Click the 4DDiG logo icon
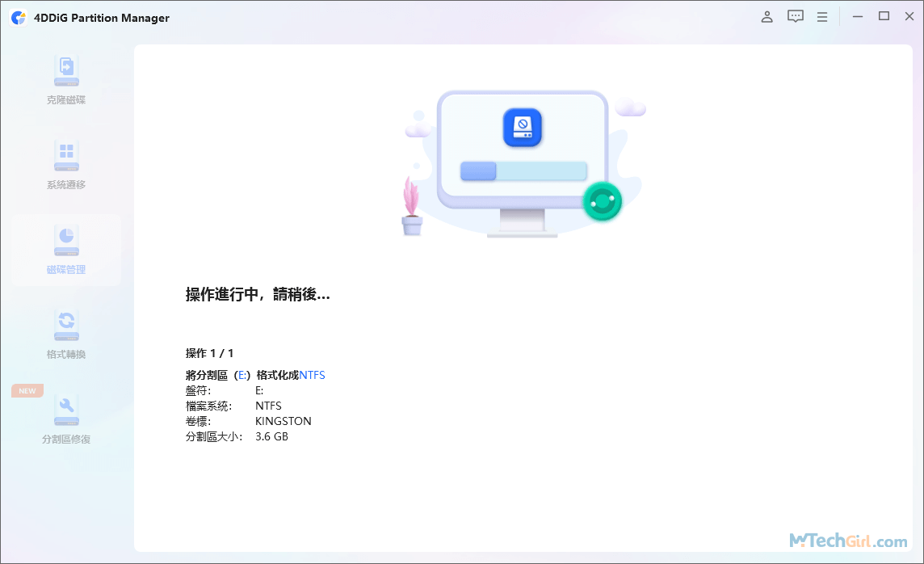The width and height of the screenshot is (924, 564). tap(18, 17)
